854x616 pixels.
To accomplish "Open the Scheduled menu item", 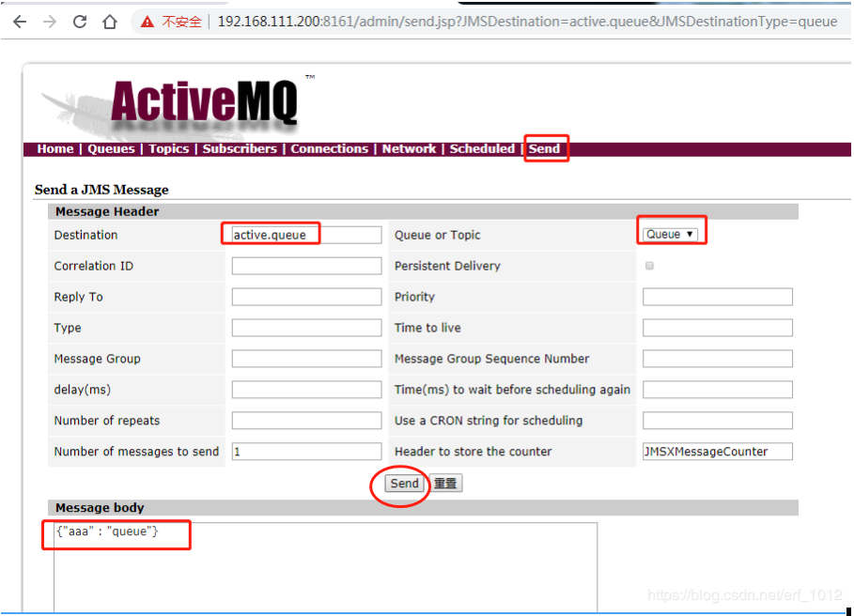I will pyautogui.click(x=482, y=148).
